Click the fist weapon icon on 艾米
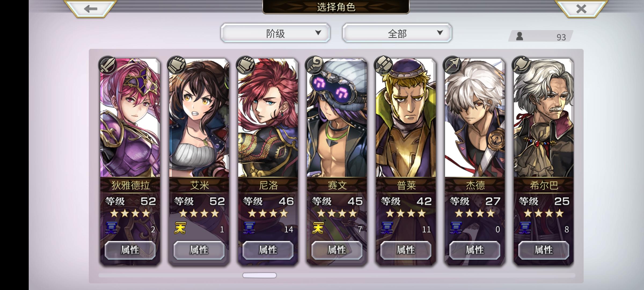 click(x=176, y=65)
